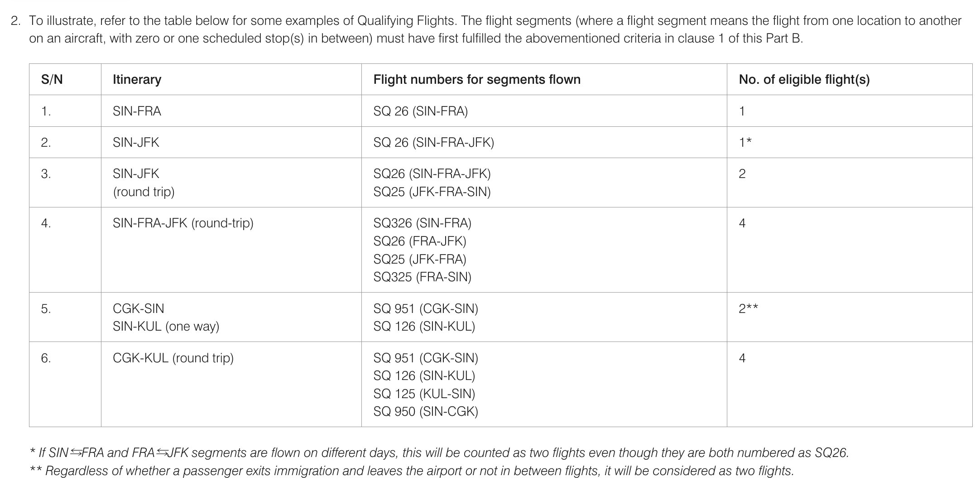This screenshot has height=481, width=980.
Task: Click the SIN-KUL (one way) itinerary text
Action: [166, 327]
